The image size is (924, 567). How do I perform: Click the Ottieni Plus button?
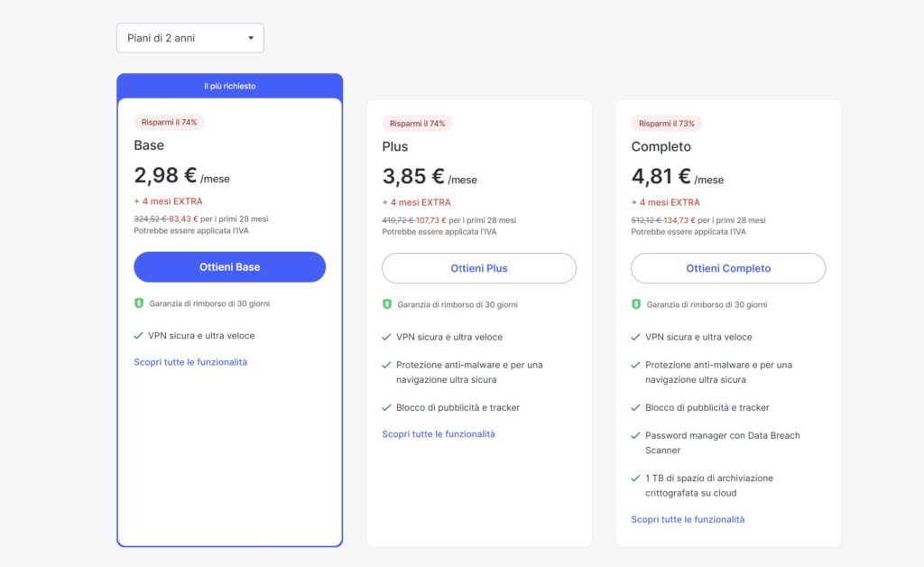[x=478, y=268]
